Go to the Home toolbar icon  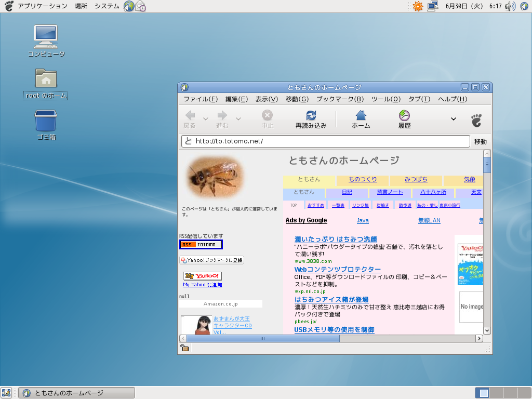[361, 115]
